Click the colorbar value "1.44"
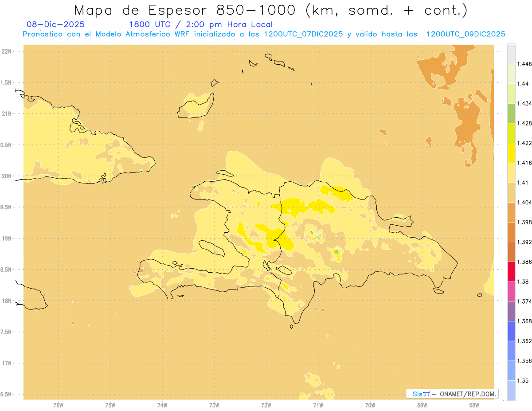Screen dimensions: 532x411 tap(523, 83)
